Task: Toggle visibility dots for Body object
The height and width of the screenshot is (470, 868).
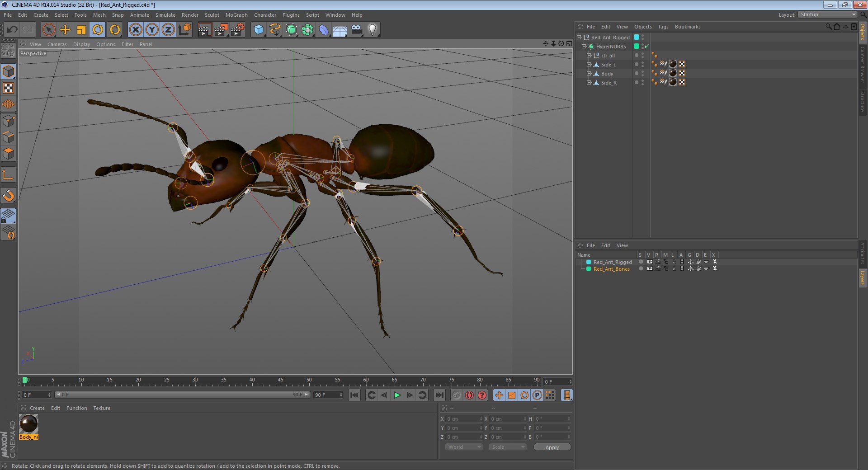Action: point(642,74)
